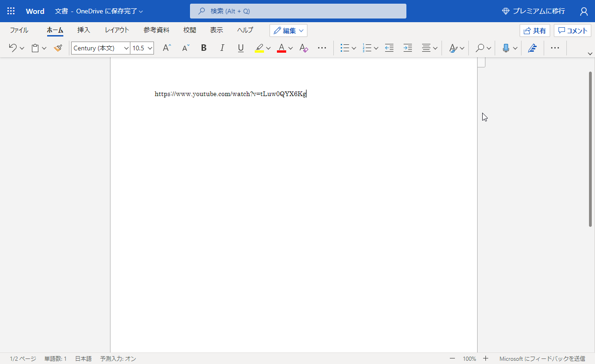Toggle Bold formatting

tap(203, 48)
